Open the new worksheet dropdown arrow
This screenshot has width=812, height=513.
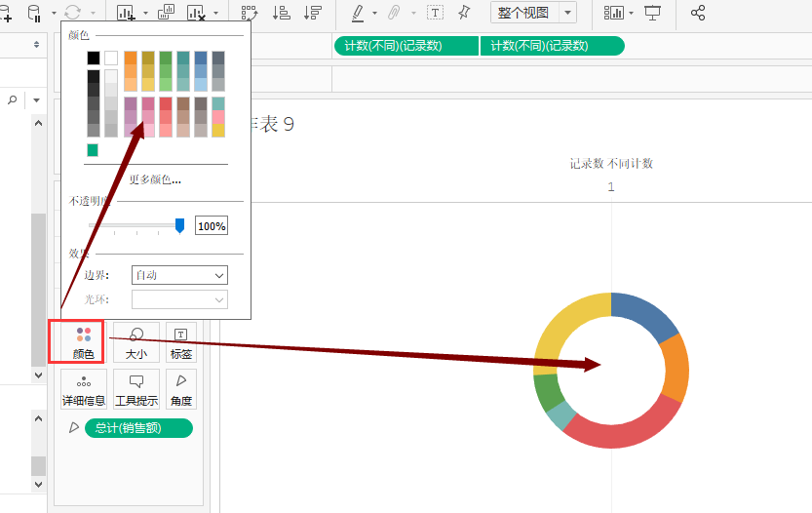pos(145,13)
